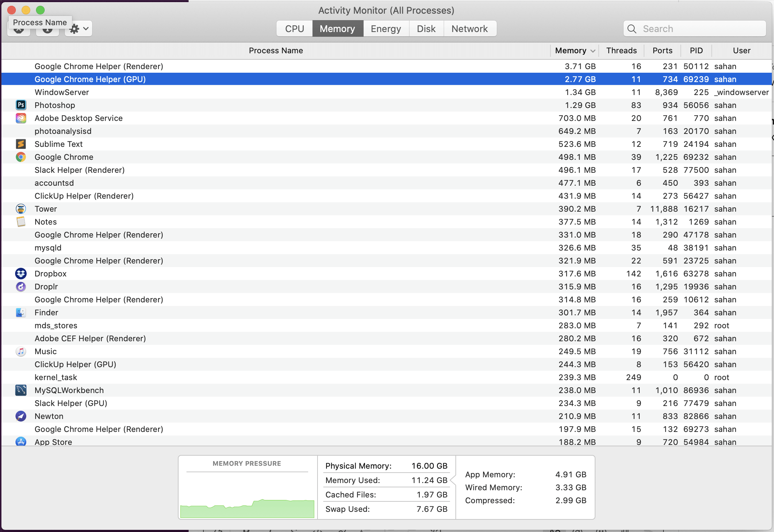The height and width of the screenshot is (532, 774).
Task: Click Dropbox's 142 threads value
Action: coord(634,274)
